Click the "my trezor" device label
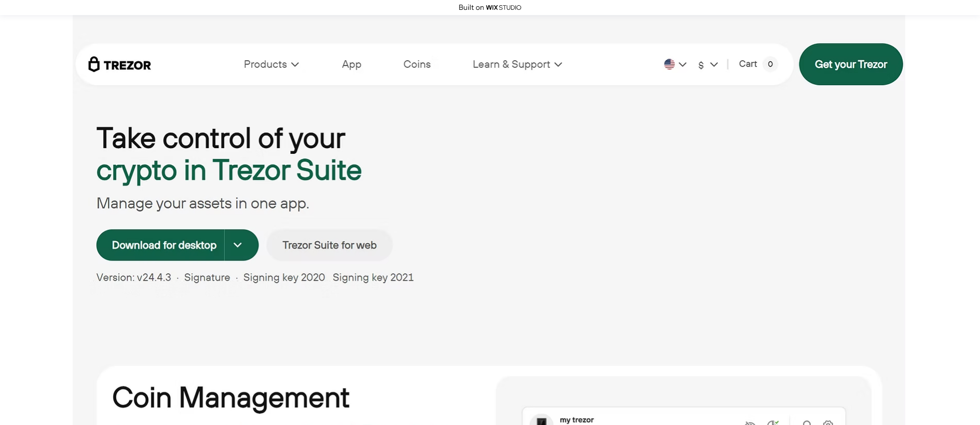980x425 pixels. tap(577, 420)
